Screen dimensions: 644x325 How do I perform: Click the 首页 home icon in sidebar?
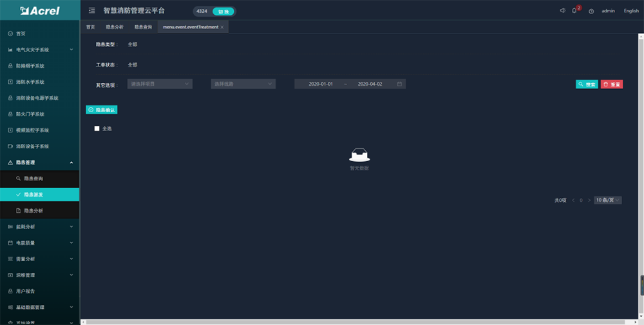tap(10, 34)
